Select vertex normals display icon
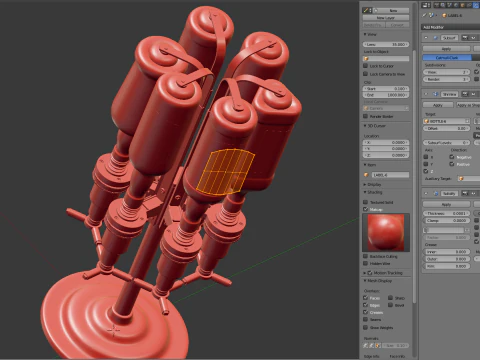This screenshot has width=480, height=360. [x=366, y=346]
